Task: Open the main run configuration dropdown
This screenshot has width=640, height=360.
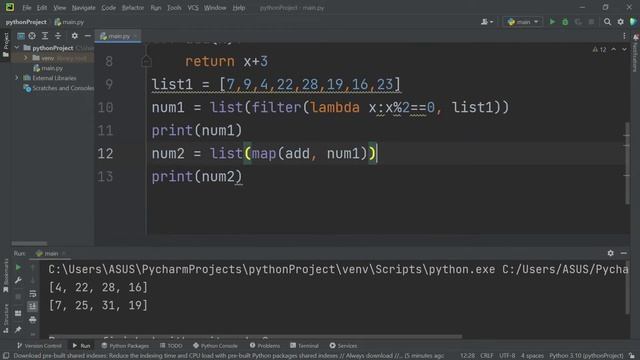Action: (x=523, y=22)
